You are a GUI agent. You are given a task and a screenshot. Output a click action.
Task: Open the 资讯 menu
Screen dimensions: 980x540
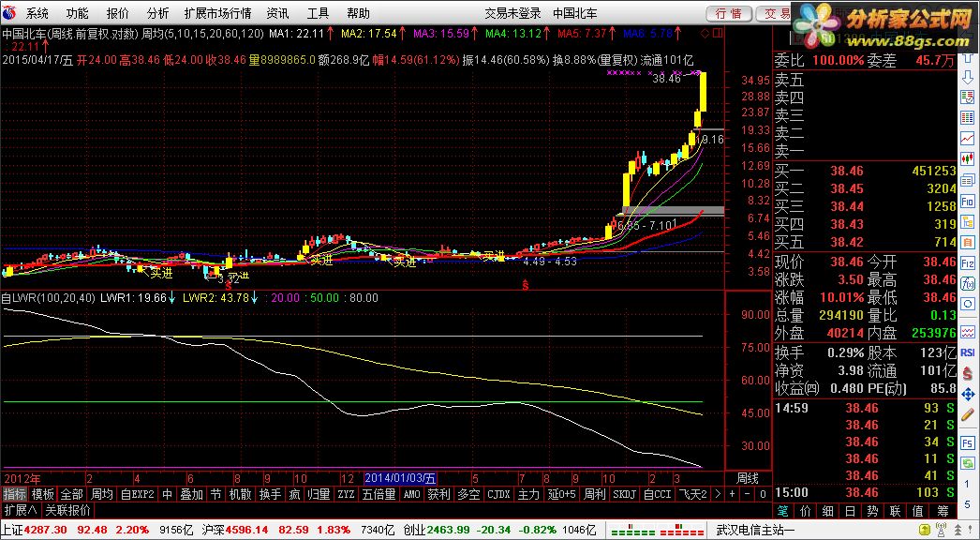(x=277, y=13)
